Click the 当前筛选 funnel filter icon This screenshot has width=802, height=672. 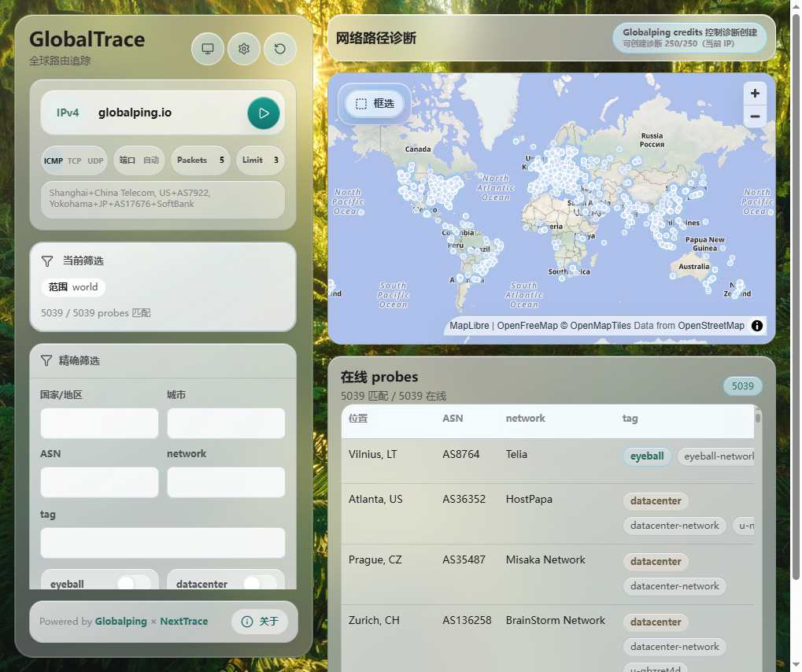pyautogui.click(x=47, y=260)
